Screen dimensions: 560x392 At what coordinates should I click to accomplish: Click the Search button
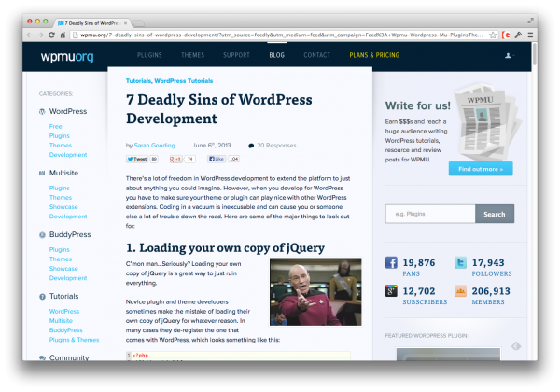[x=495, y=214]
